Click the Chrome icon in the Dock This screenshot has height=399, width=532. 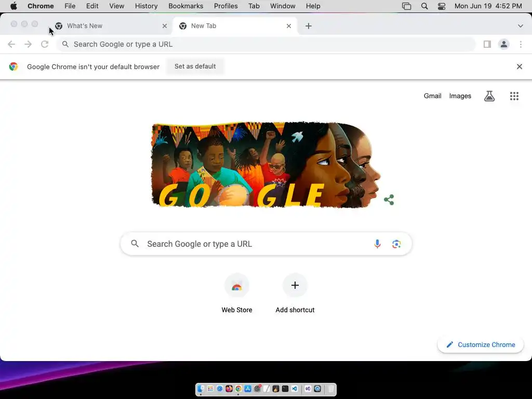point(238,389)
